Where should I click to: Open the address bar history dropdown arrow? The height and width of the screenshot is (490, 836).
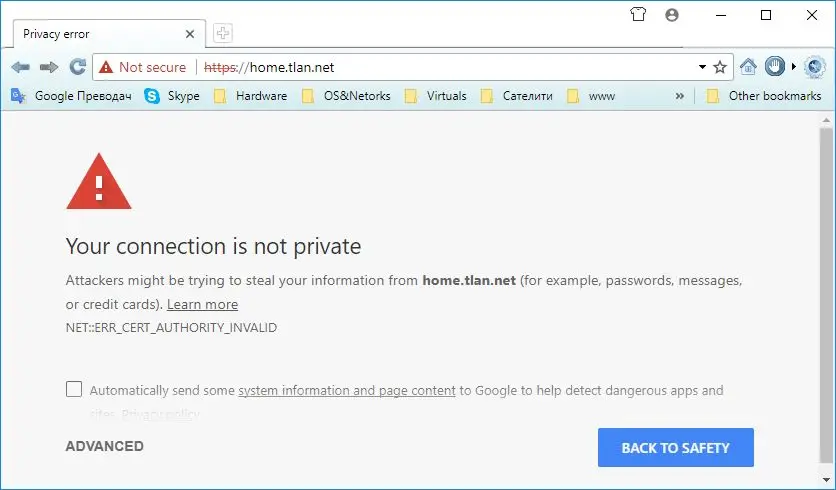(x=702, y=68)
